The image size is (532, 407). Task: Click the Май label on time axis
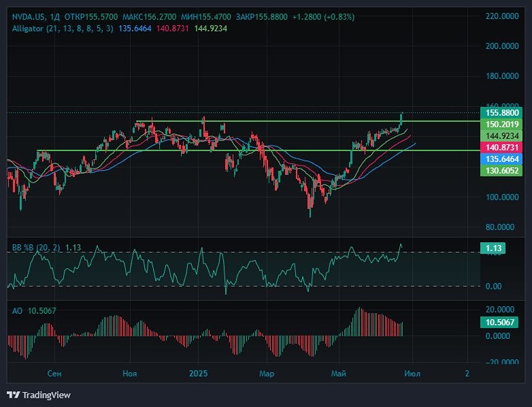pyautogui.click(x=338, y=374)
